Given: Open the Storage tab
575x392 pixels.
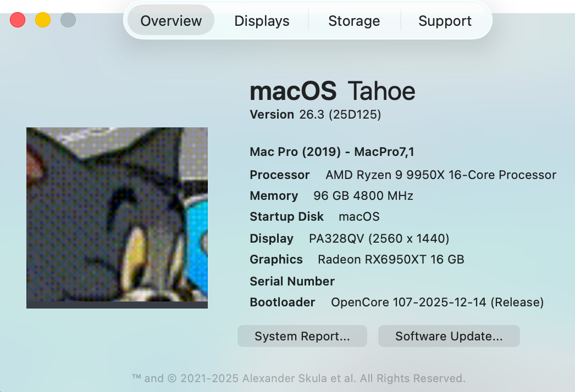Looking at the screenshot, I should point(354,21).
